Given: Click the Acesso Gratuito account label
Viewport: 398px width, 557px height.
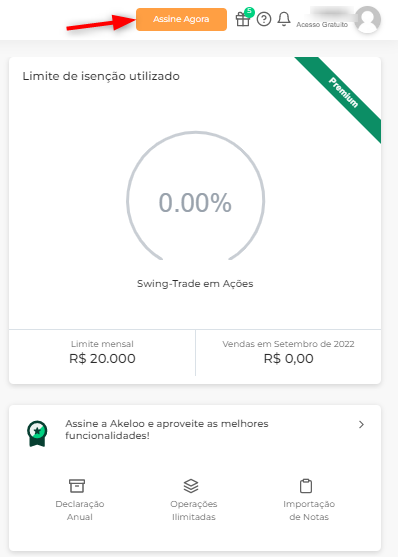Looking at the screenshot, I should pos(322,25).
